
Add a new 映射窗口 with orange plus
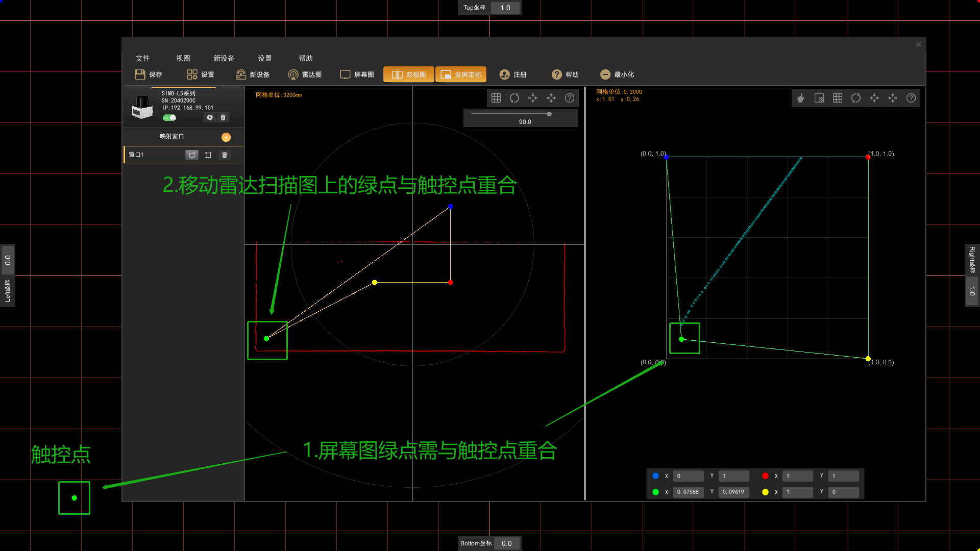pos(226,137)
